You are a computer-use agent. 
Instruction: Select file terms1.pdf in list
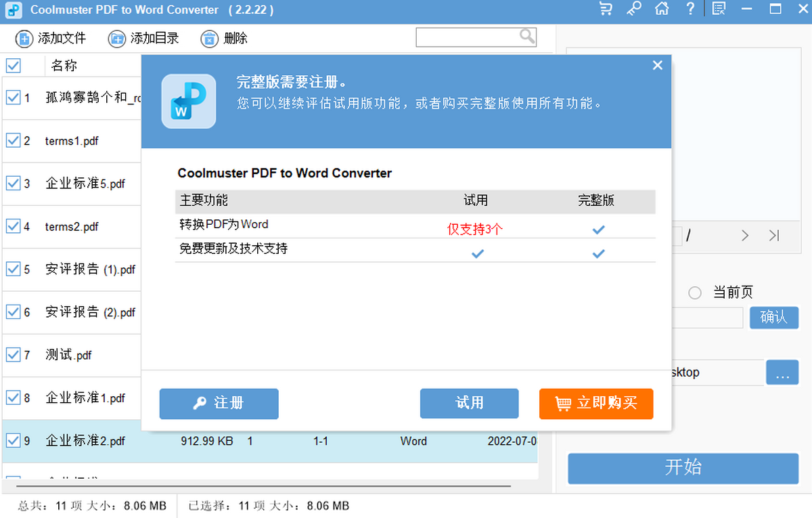(72, 141)
